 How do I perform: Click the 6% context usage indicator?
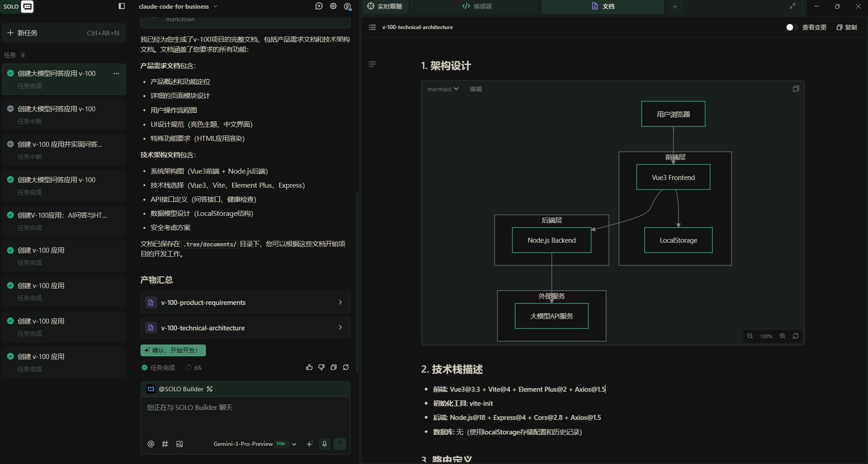(194, 368)
